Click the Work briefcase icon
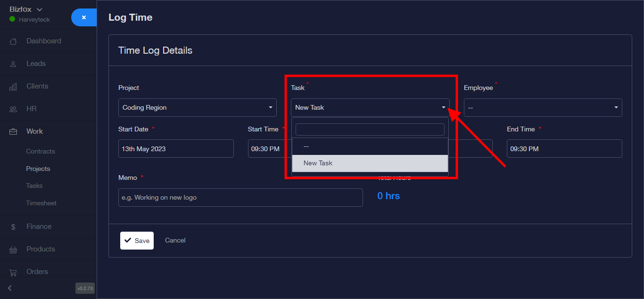The width and height of the screenshot is (644, 299). tap(13, 132)
